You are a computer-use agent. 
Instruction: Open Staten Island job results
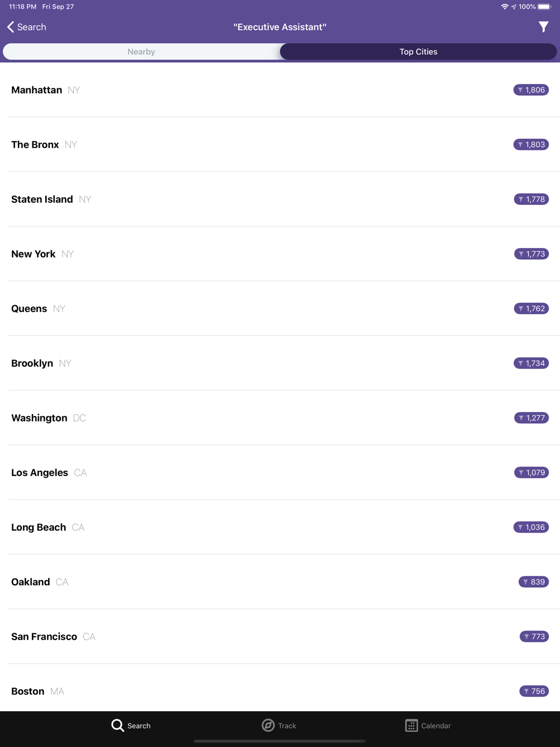(x=280, y=199)
